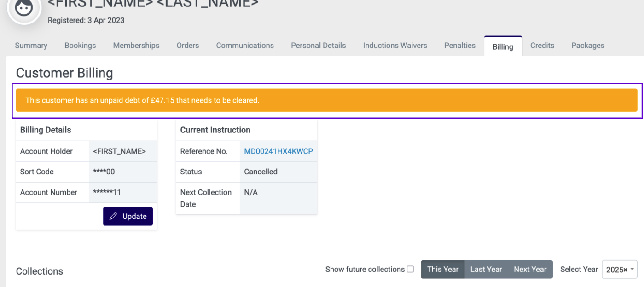This screenshot has width=644, height=287.
Task: Open the Memberships tab
Action: pyautogui.click(x=136, y=46)
